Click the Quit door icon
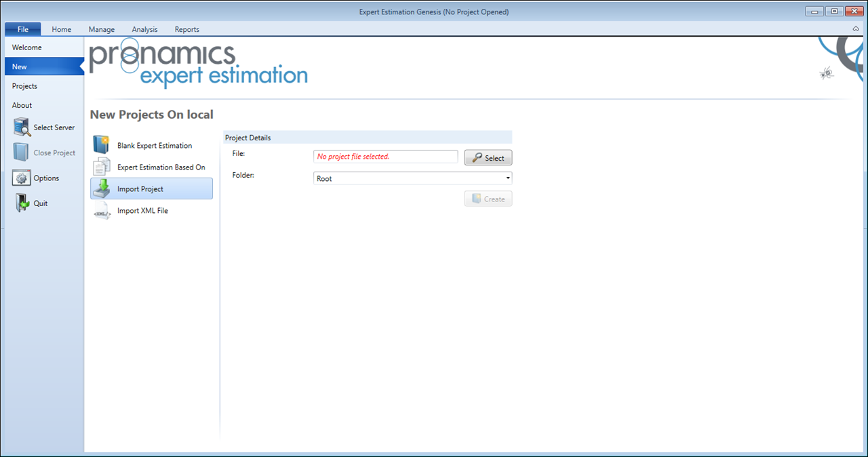This screenshot has width=868, height=457. 22,203
